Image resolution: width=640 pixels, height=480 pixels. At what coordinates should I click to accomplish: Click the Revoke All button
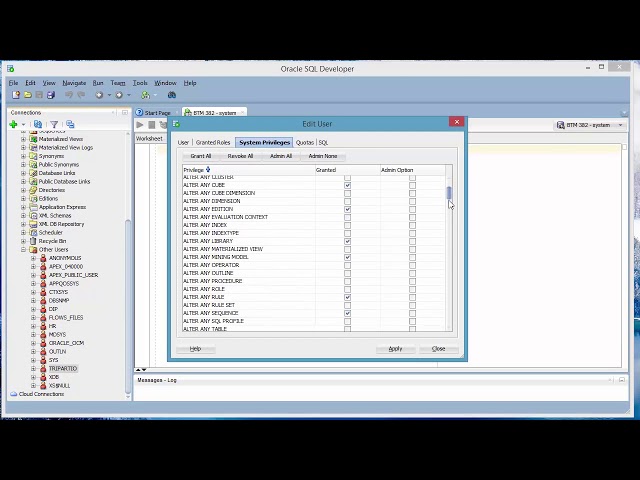coord(240,156)
